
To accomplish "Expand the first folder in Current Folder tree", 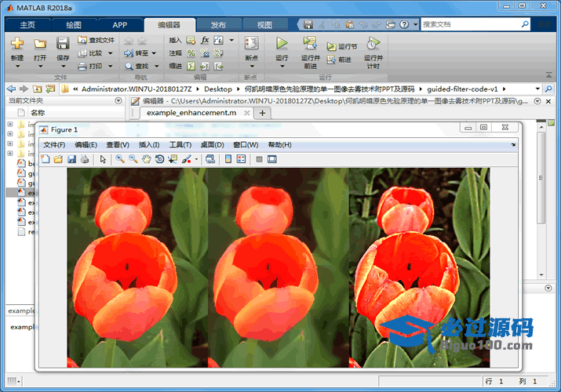I will click(10, 124).
